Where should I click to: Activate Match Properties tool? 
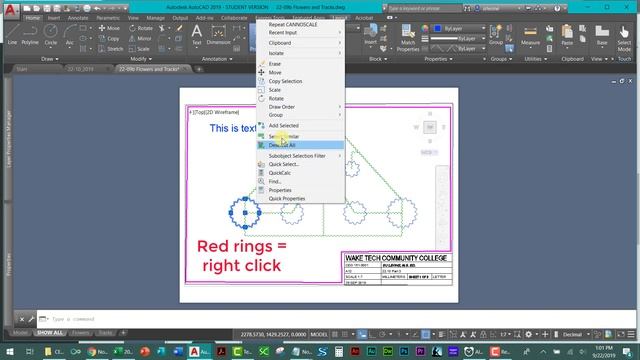[x=408, y=38]
